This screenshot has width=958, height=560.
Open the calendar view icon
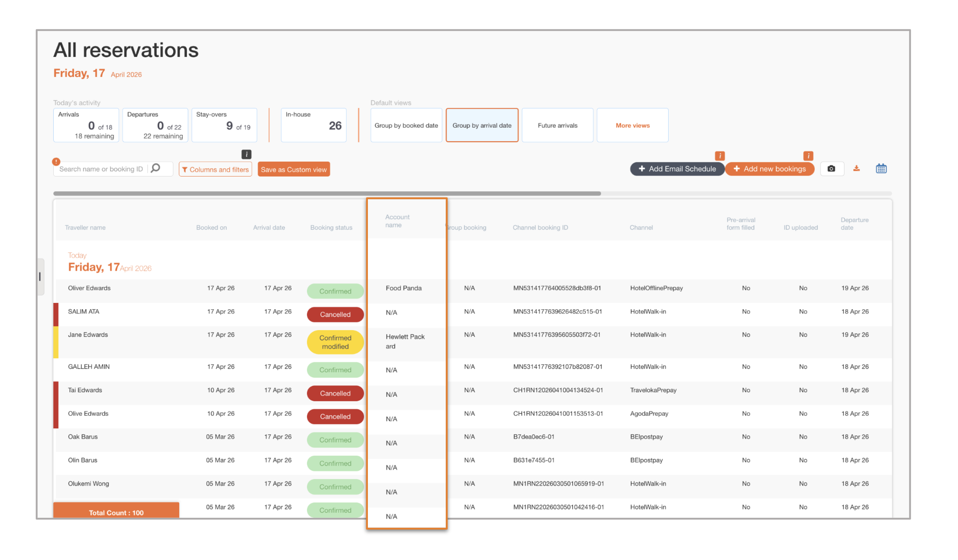pyautogui.click(x=881, y=168)
